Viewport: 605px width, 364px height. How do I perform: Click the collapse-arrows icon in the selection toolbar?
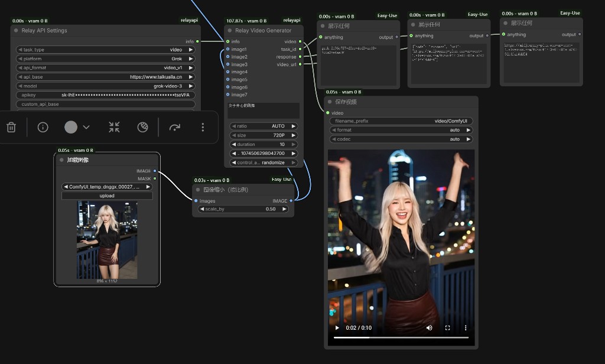point(114,127)
